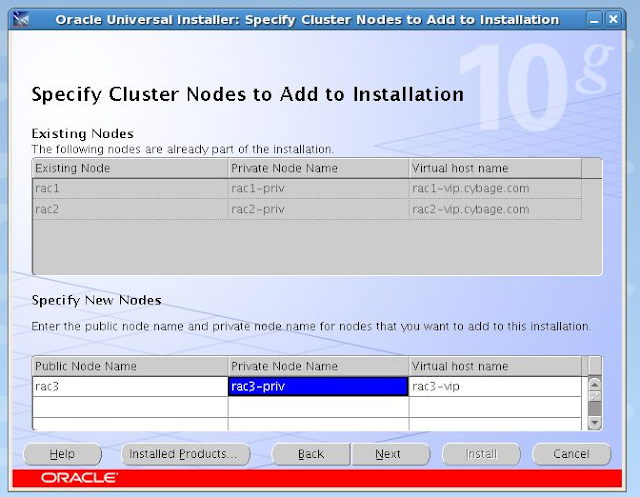Image resolution: width=640 pixels, height=497 pixels.
Task: Click empty virtual host cell below rac3-vip
Action: [x=495, y=407]
